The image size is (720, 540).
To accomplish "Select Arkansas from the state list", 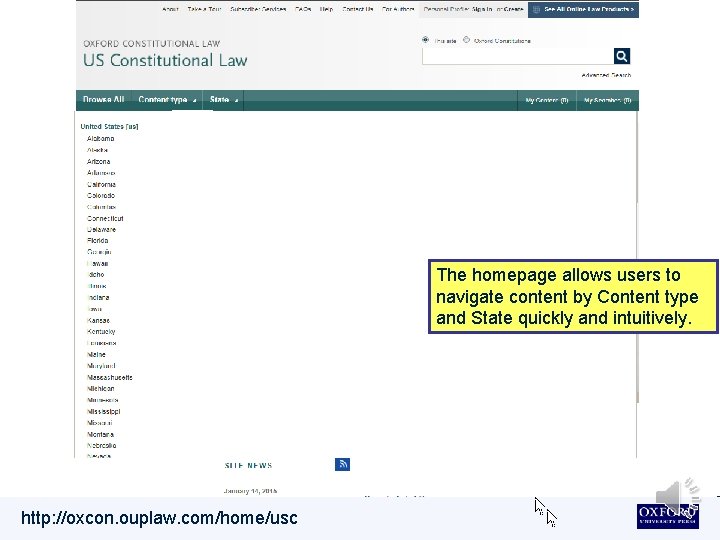I will tap(101, 173).
